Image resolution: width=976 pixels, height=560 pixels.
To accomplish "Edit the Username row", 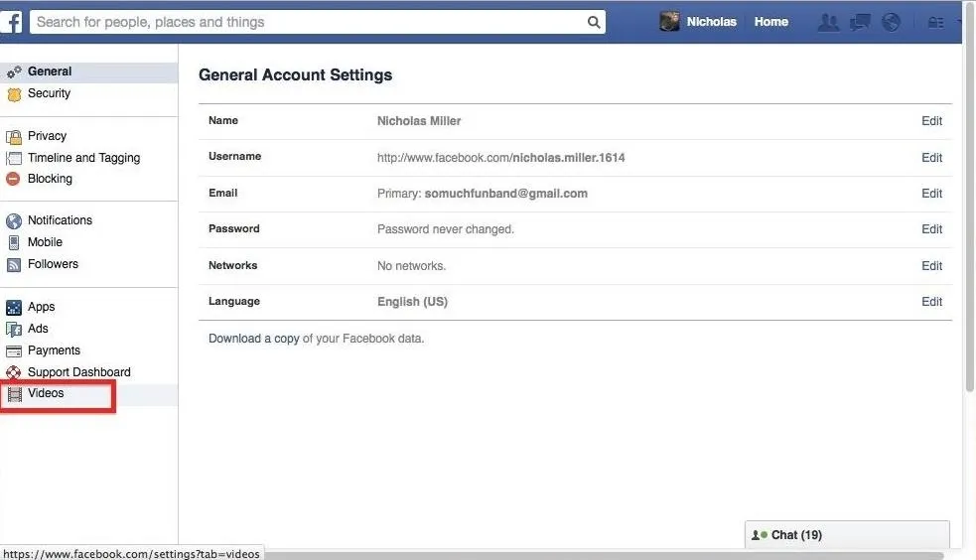I will tap(931, 158).
